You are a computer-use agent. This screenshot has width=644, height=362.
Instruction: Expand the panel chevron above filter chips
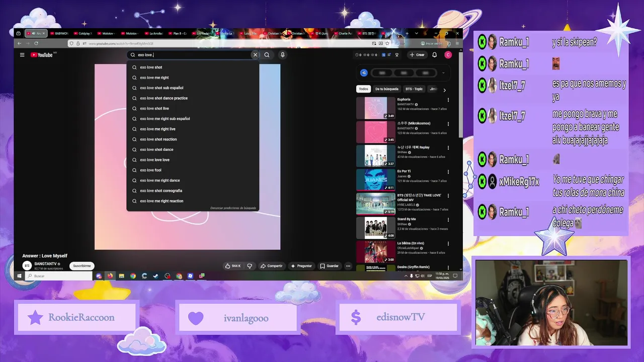click(x=443, y=73)
